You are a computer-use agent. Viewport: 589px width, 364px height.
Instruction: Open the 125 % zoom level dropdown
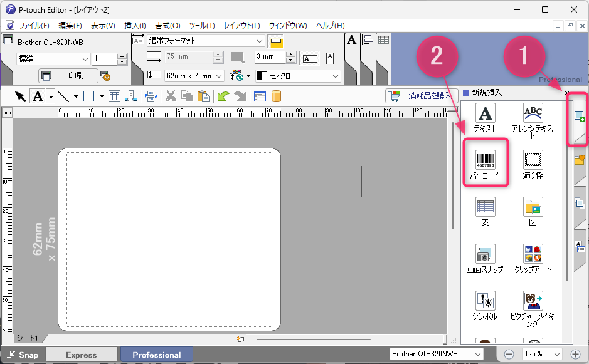(x=542, y=354)
